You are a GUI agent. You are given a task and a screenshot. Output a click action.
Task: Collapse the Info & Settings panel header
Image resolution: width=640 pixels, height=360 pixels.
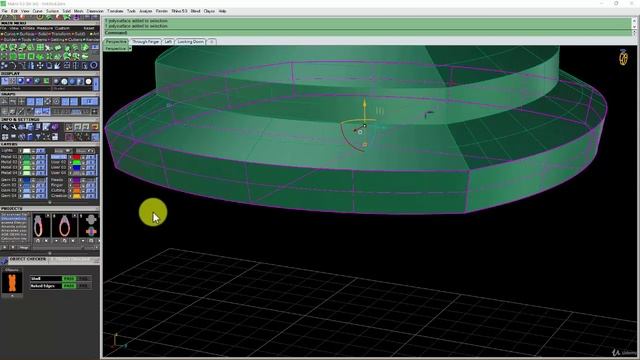pyautogui.click(x=50, y=119)
